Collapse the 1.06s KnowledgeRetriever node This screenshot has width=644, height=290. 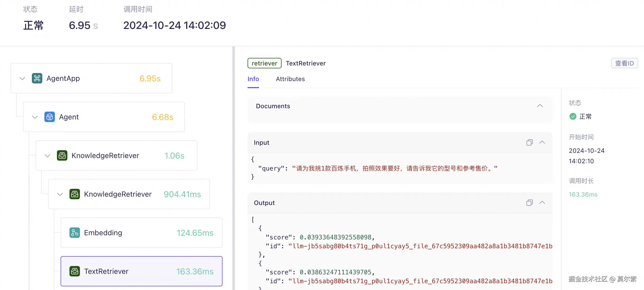47,155
